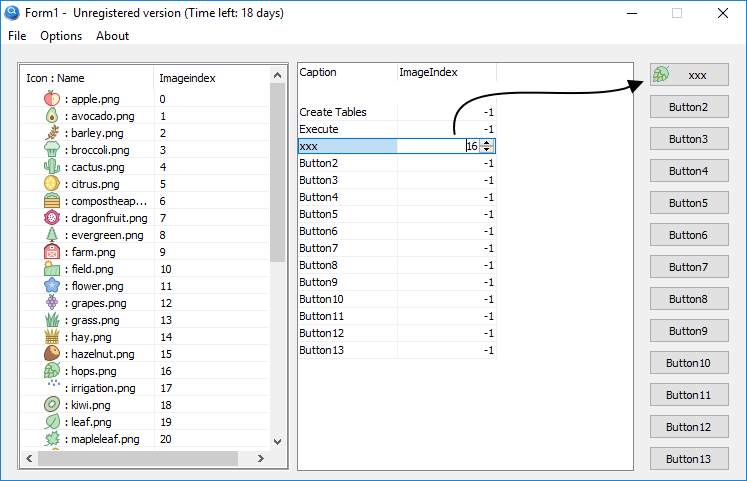Click the Imageindex header in the icon list
The height and width of the screenshot is (481, 747).
point(212,78)
